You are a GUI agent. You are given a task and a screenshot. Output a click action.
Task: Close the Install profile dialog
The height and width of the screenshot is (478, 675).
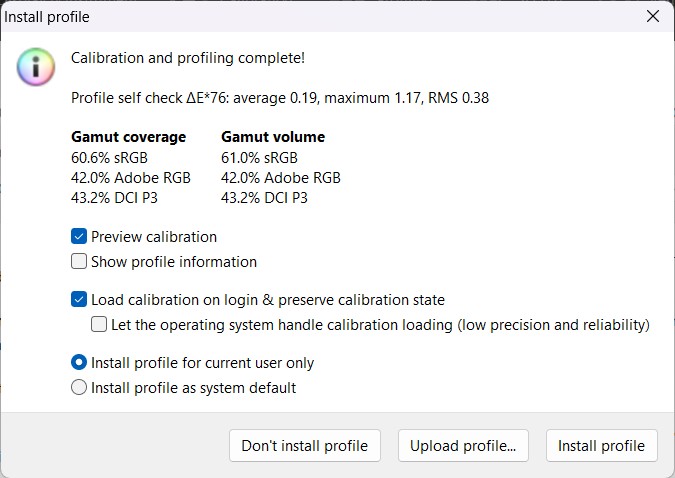pyautogui.click(x=652, y=17)
